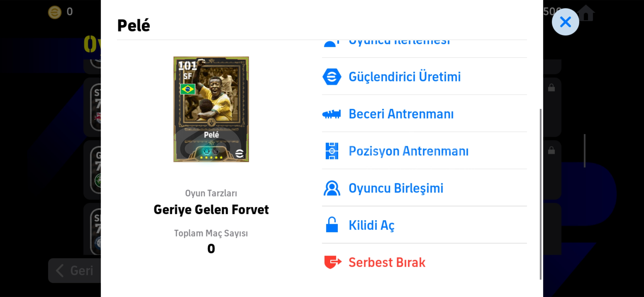Select Güçlendirici Üretimi menu entry

[x=424, y=76]
